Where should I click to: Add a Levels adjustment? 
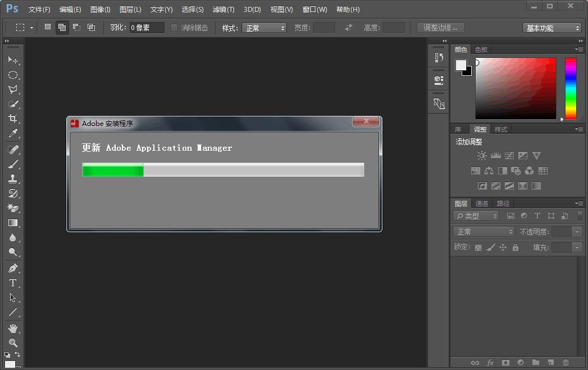496,156
